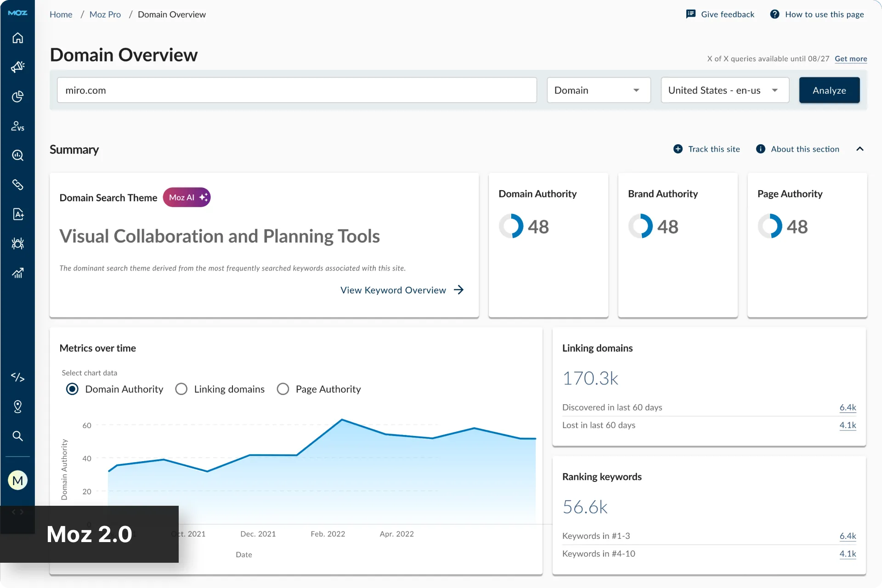Viewport: 882px width, 588px height.
Task: Open the pie chart domain overview icon
Action: (x=17, y=96)
